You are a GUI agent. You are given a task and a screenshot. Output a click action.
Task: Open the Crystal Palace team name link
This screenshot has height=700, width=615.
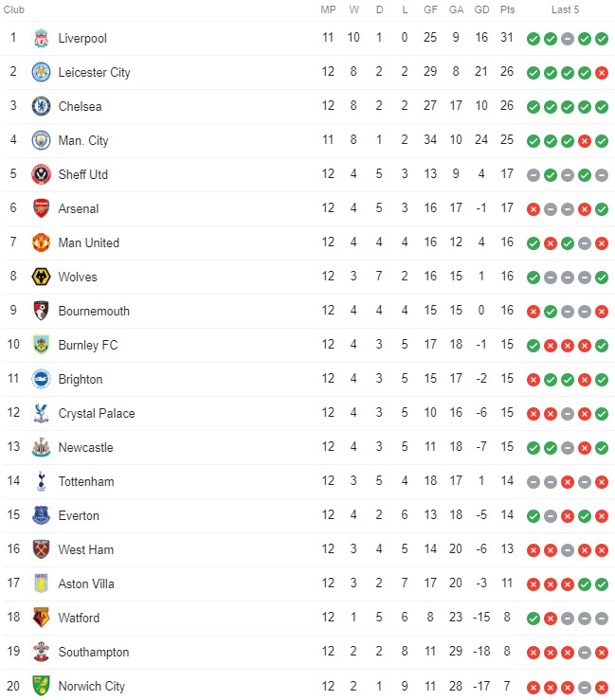click(x=97, y=413)
